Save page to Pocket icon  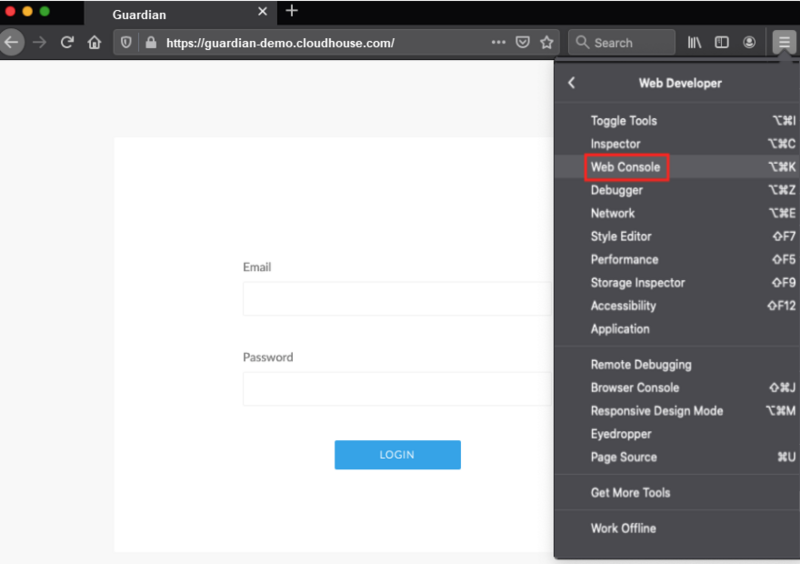[x=523, y=42]
